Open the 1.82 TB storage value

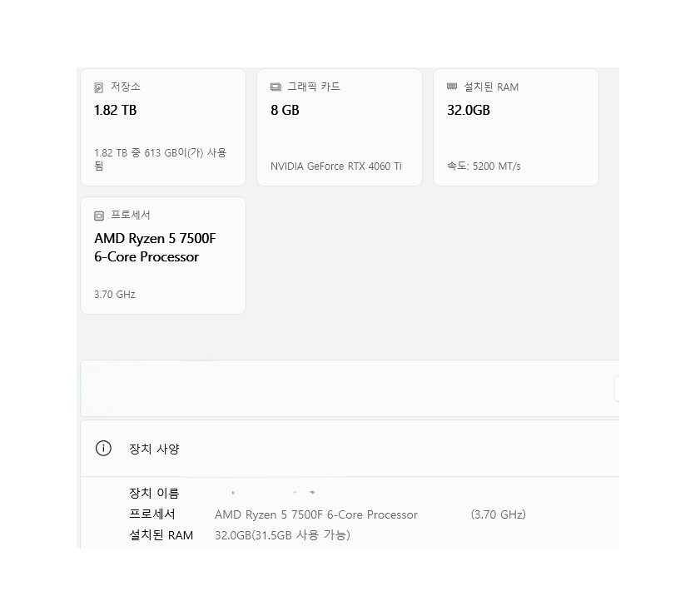(x=116, y=110)
